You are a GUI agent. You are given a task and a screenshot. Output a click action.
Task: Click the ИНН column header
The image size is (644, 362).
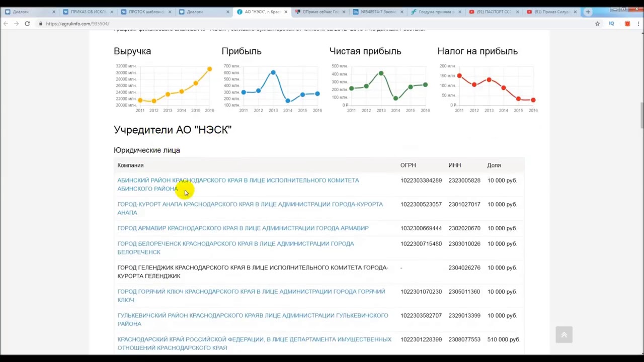(455, 165)
